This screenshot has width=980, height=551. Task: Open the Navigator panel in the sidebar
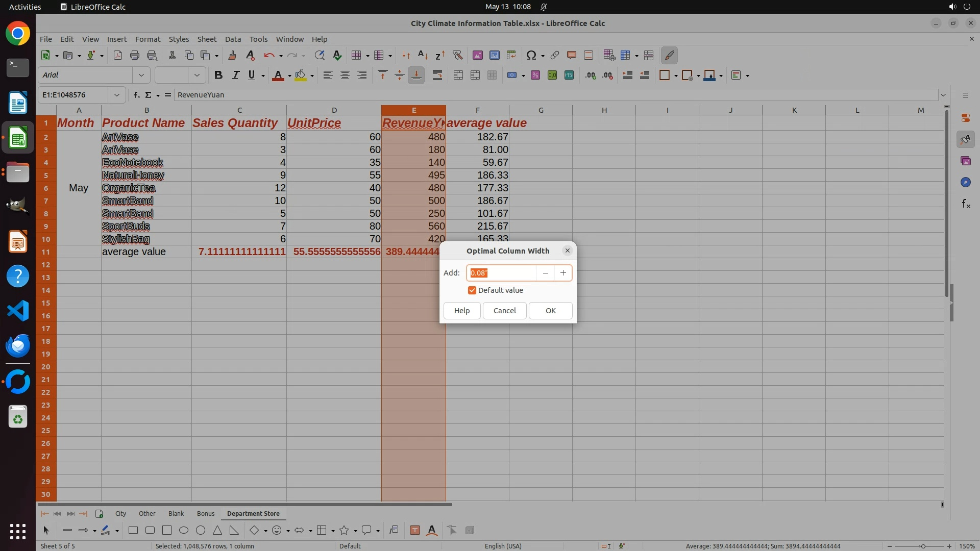click(965, 183)
